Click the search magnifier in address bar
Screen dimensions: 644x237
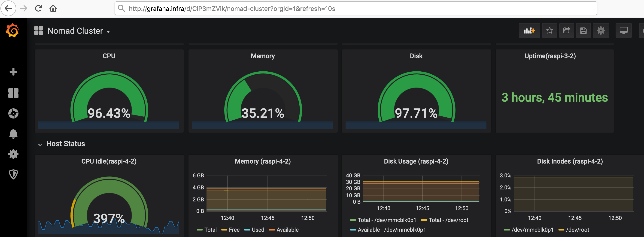click(121, 8)
